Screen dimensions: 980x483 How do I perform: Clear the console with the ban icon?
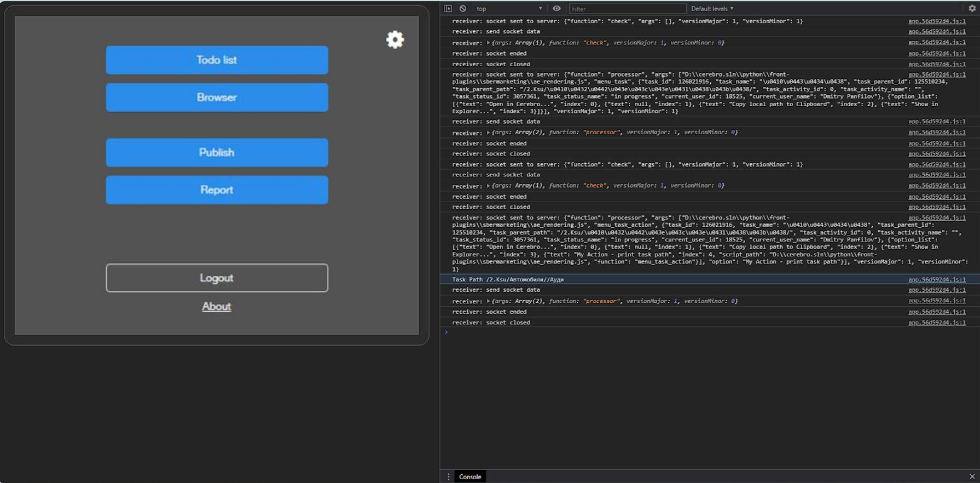(463, 8)
